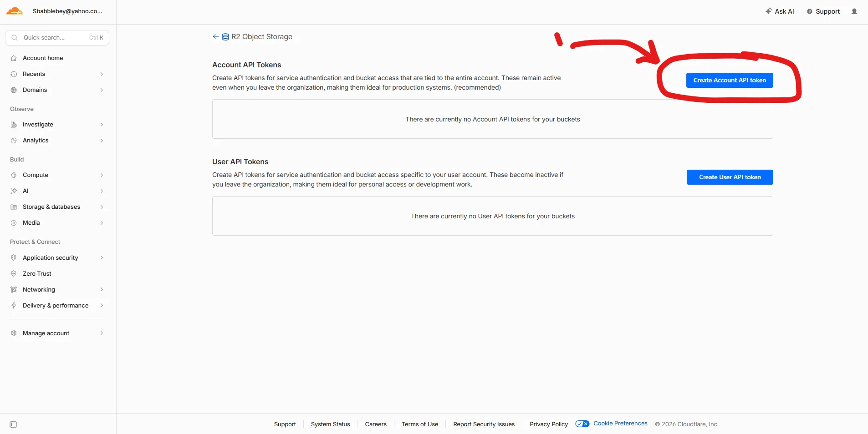The image size is (868, 434).
Task: Click the Delivery & performance lightning icon
Action: (14, 305)
